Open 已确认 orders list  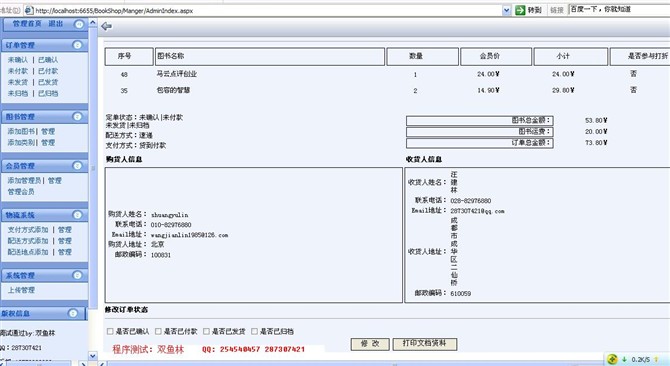(48, 60)
